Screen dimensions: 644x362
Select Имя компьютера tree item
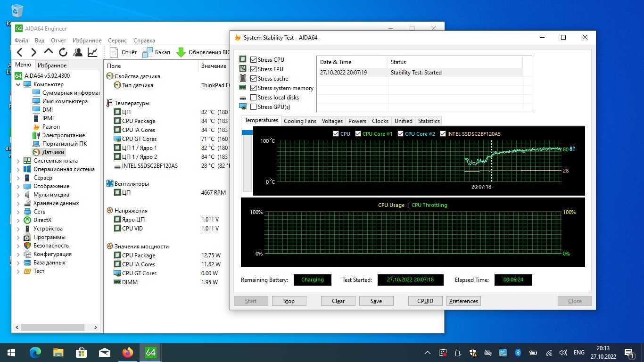(60, 101)
